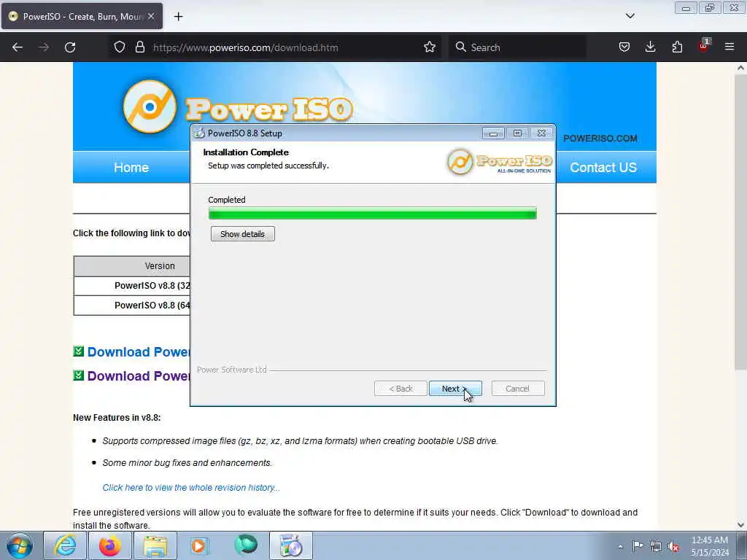Click the PowerISO logo in the page header
Image resolution: width=747 pixels, height=560 pixels.
[237, 107]
